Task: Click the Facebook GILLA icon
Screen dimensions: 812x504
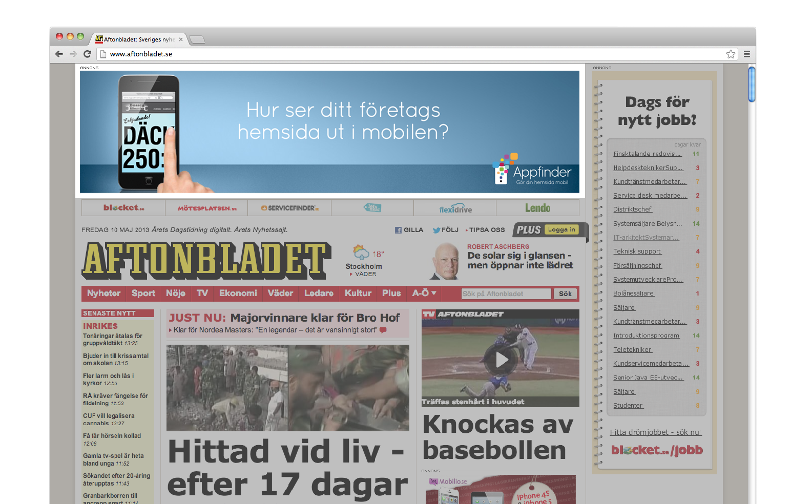Action: (398, 230)
